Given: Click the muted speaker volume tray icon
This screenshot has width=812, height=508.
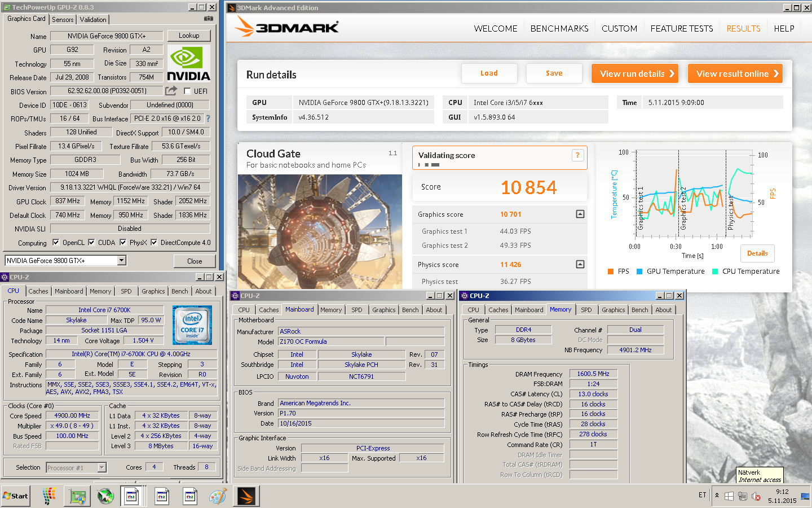Looking at the screenshot, I should [x=756, y=496].
